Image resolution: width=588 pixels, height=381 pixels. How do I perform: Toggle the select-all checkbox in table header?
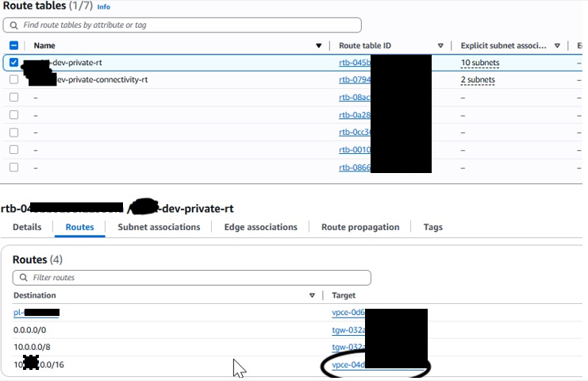click(x=14, y=46)
